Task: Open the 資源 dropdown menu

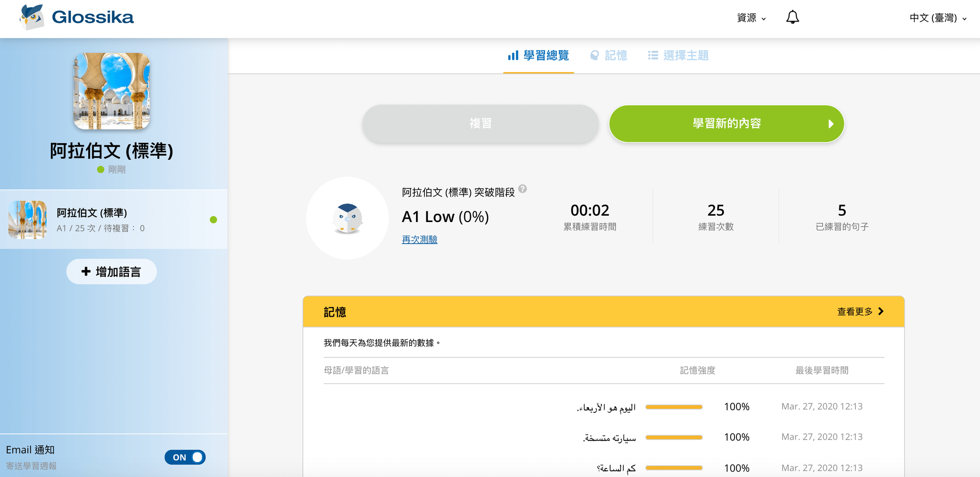Action: (x=751, y=18)
